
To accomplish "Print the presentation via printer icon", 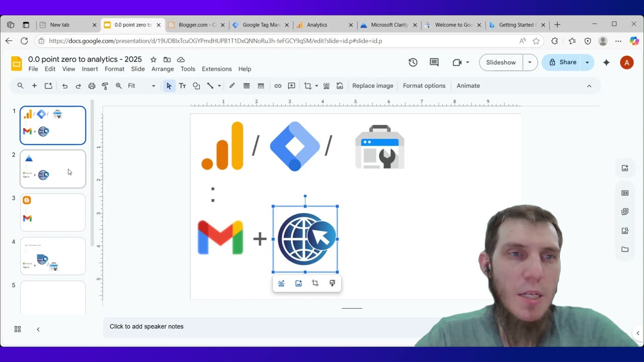I will tap(92, 86).
